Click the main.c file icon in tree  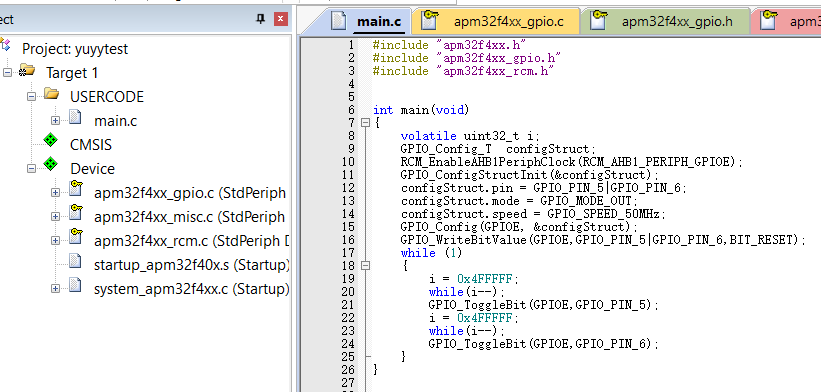point(75,118)
